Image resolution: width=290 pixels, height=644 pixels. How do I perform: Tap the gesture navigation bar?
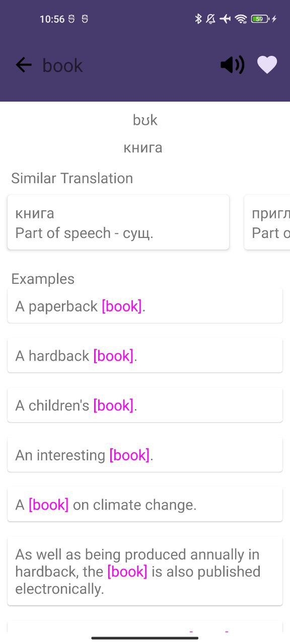(145, 638)
